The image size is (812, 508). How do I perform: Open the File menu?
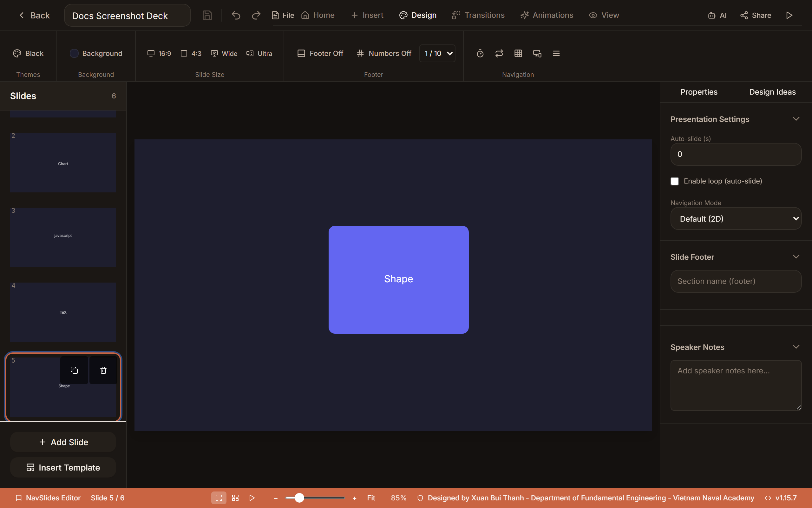283,16
